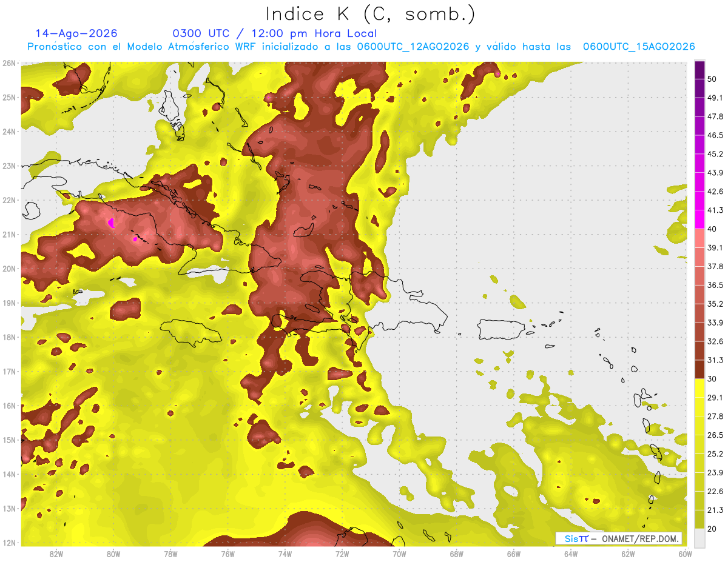This screenshot has height=562, width=728.
Task: Click the 'Indice K (C, somb.)' map title
Action: [x=371, y=14]
